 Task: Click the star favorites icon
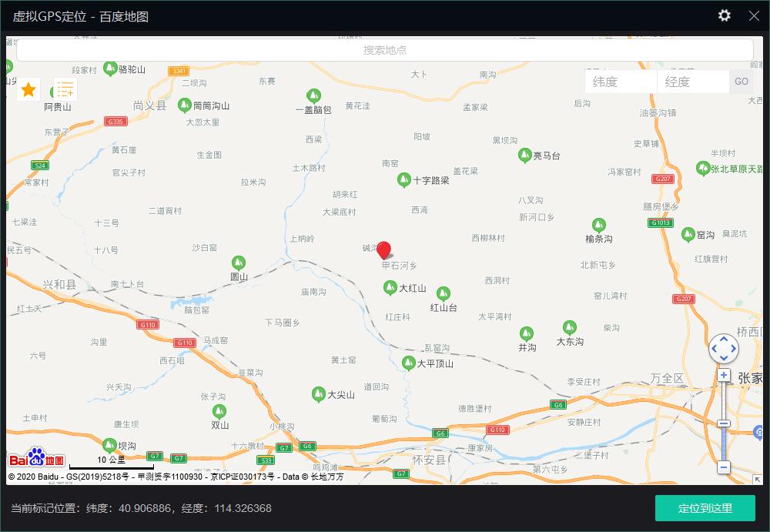pos(28,89)
